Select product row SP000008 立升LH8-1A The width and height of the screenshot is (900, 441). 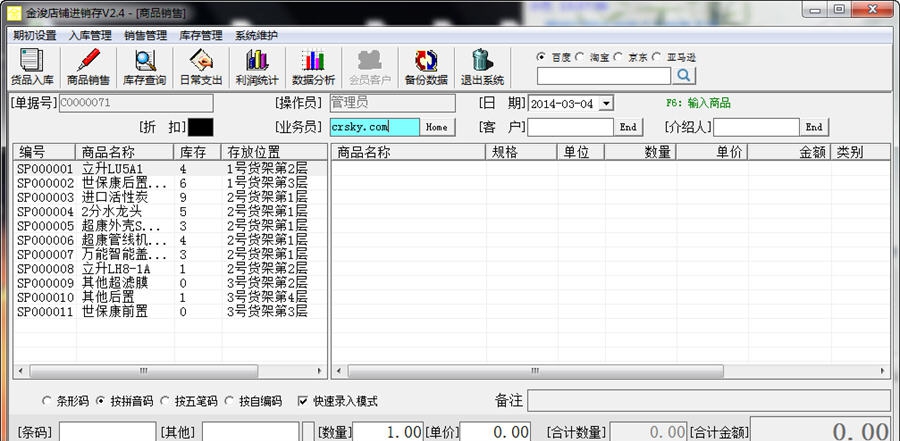tap(170, 269)
